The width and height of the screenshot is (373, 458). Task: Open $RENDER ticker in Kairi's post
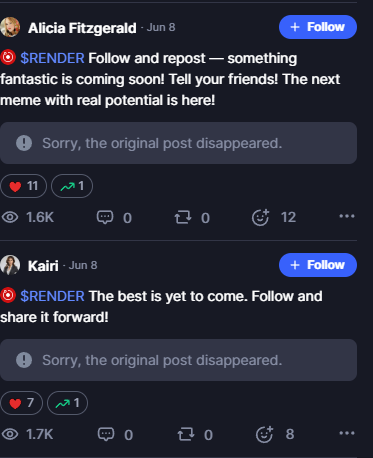(52, 296)
